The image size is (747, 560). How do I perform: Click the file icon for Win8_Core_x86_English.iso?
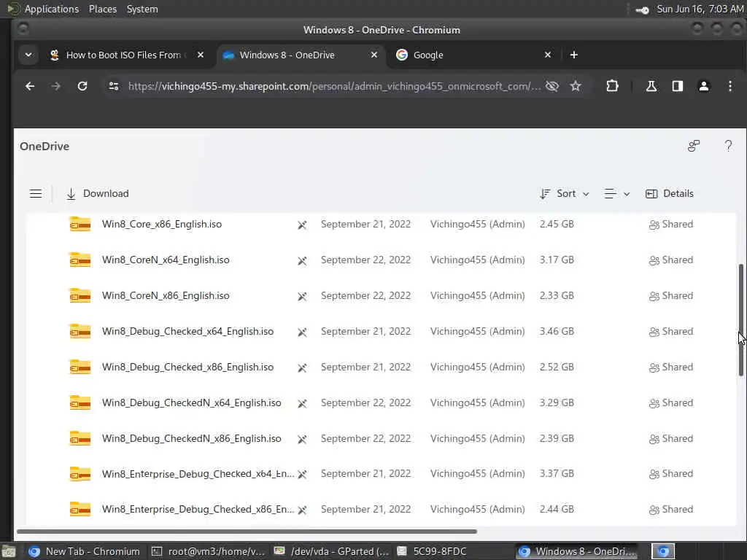tap(80, 224)
